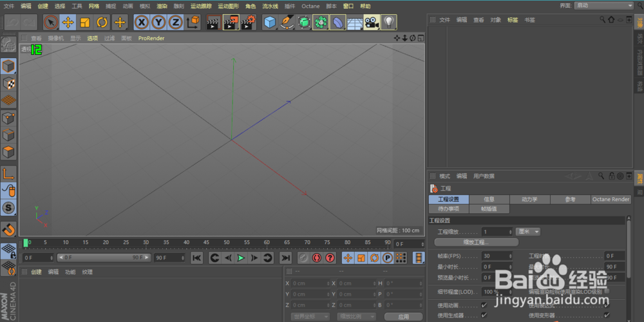Open the 缩放比例 dropdown

click(x=356, y=317)
